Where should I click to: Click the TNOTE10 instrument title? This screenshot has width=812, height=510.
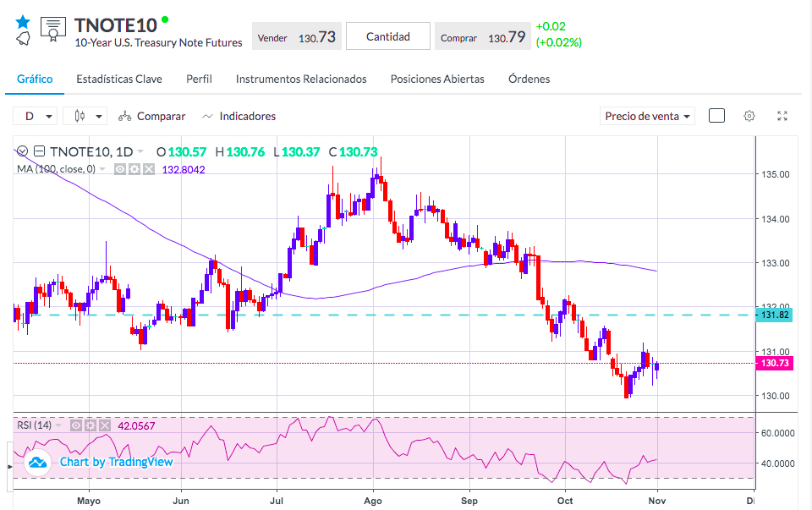[116, 25]
